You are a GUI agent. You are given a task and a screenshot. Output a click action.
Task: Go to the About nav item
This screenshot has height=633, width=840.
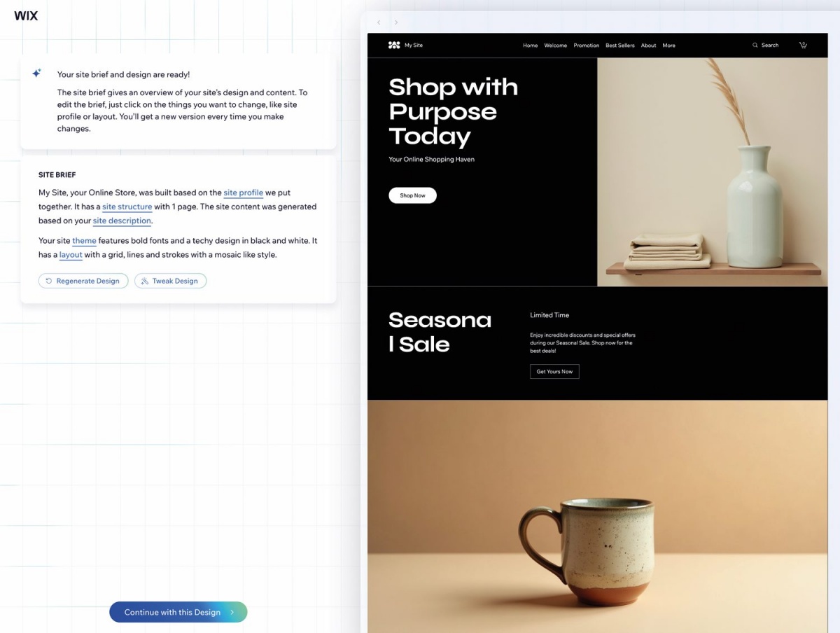click(x=649, y=46)
